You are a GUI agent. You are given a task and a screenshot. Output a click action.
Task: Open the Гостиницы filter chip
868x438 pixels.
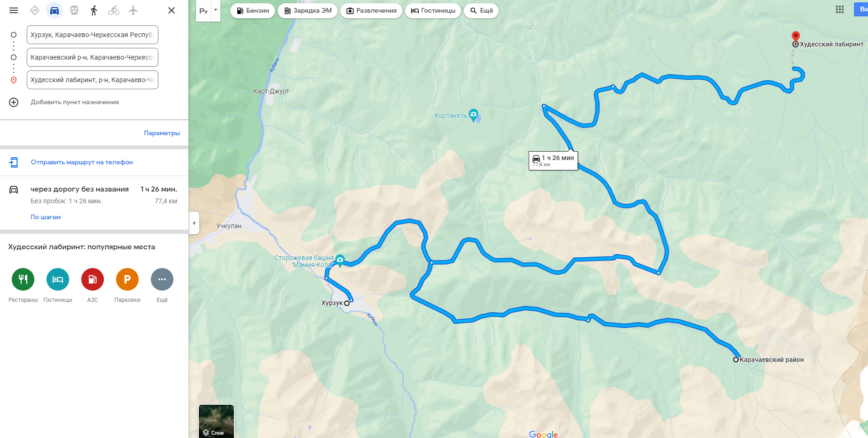pyautogui.click(x=433, y=11)
